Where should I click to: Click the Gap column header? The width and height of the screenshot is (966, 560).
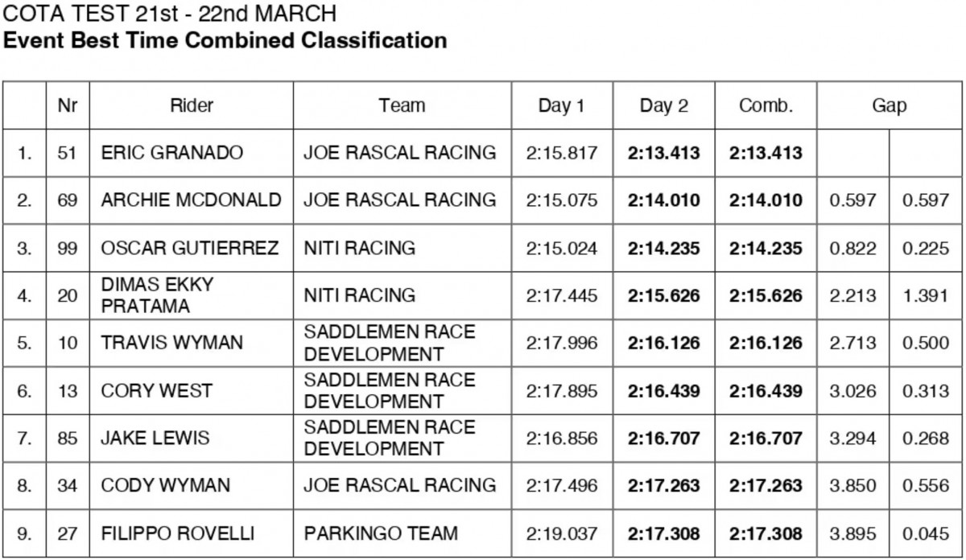tap(889, 105)
